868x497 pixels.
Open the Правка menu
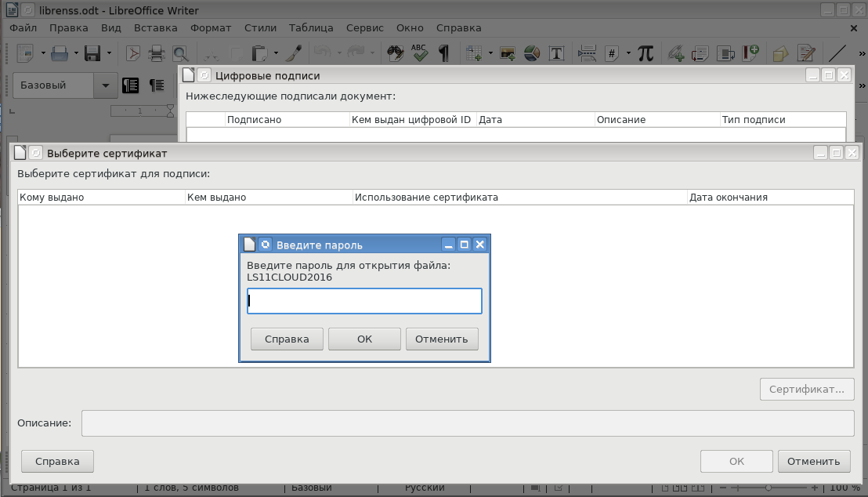[69, 27]
